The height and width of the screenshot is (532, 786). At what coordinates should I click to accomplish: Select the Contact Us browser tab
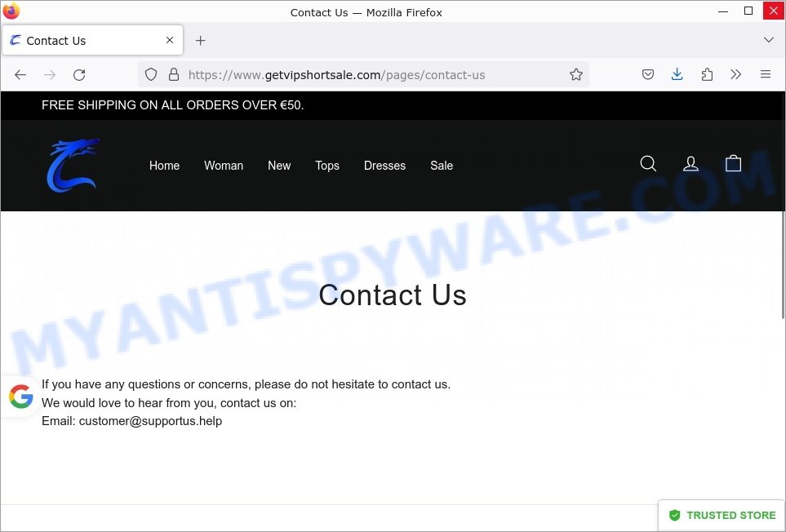tap(93, 41)
